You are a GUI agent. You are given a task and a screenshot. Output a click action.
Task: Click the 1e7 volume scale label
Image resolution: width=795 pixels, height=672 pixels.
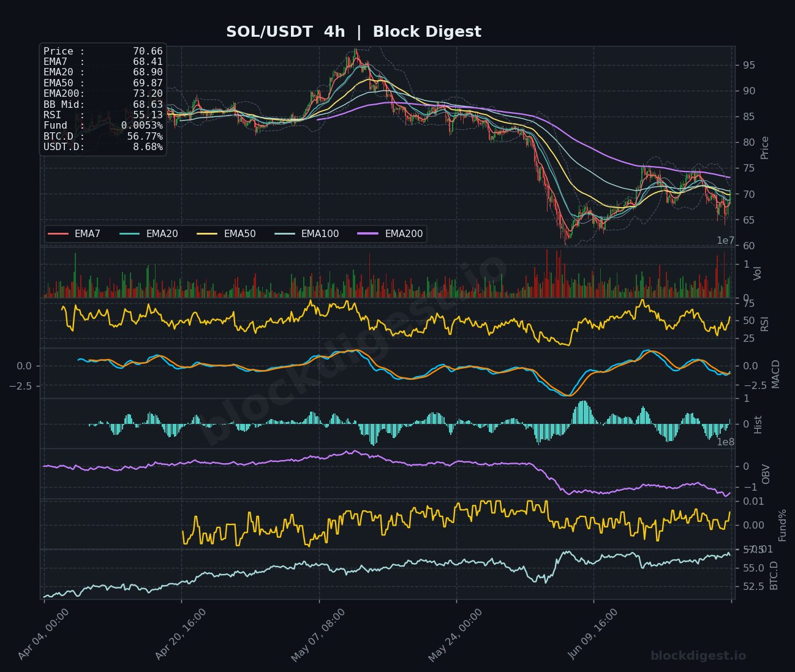pos(725,241)
